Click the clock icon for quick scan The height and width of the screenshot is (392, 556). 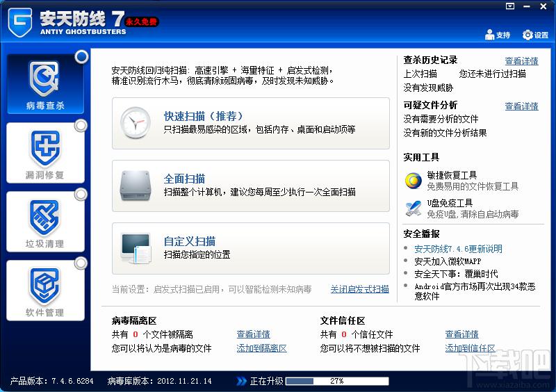pos(135,123)
